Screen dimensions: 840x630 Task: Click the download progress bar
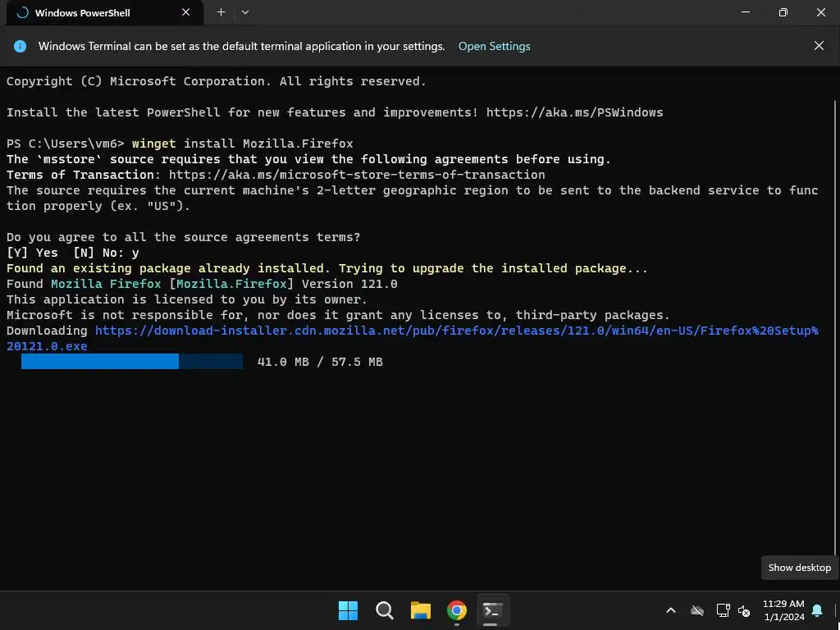click(x=132, y=362)
